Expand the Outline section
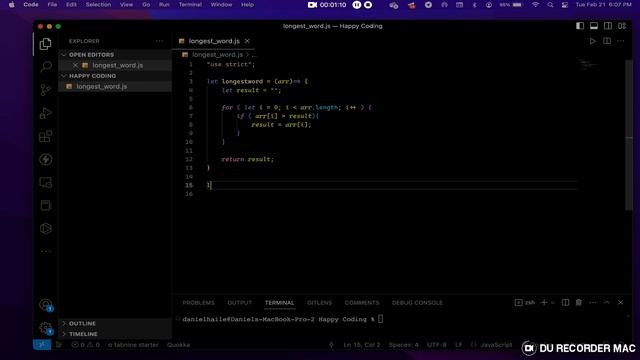640x360 pixels. pos(116,323)
